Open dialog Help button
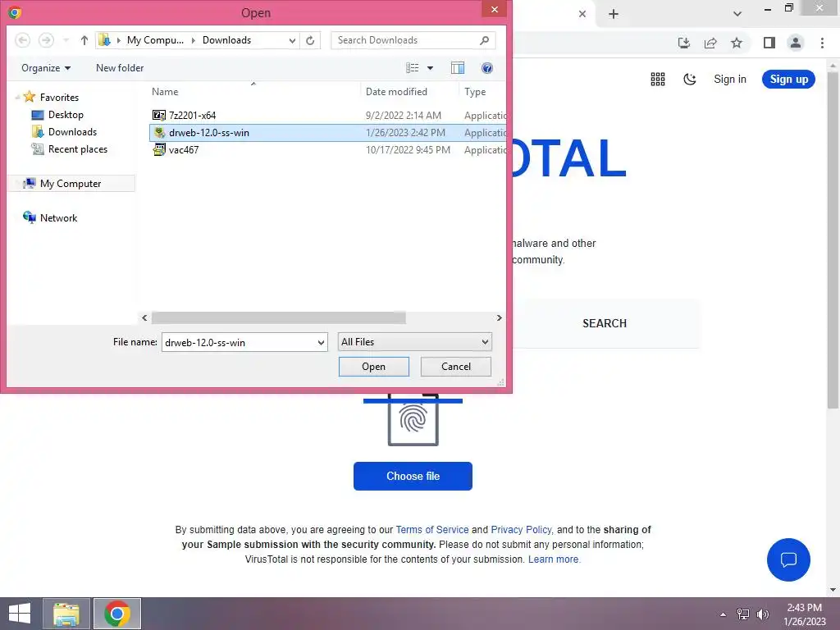The image size is (840, 630). pyautogui.click(x=487, y=68)
